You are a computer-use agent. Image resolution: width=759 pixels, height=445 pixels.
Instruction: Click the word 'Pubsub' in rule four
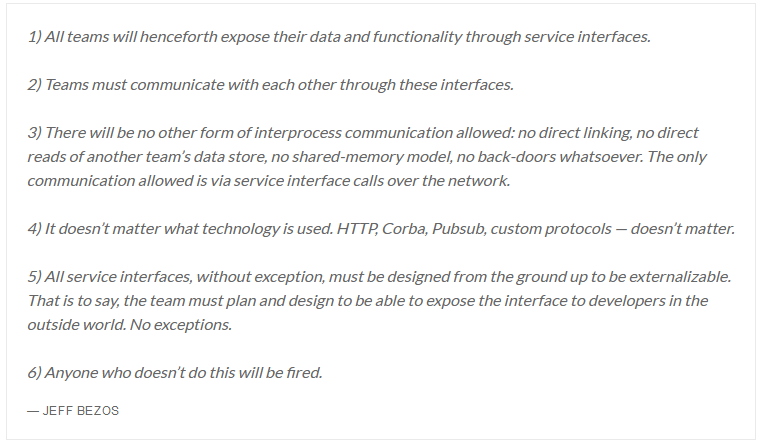pos(458,229)
